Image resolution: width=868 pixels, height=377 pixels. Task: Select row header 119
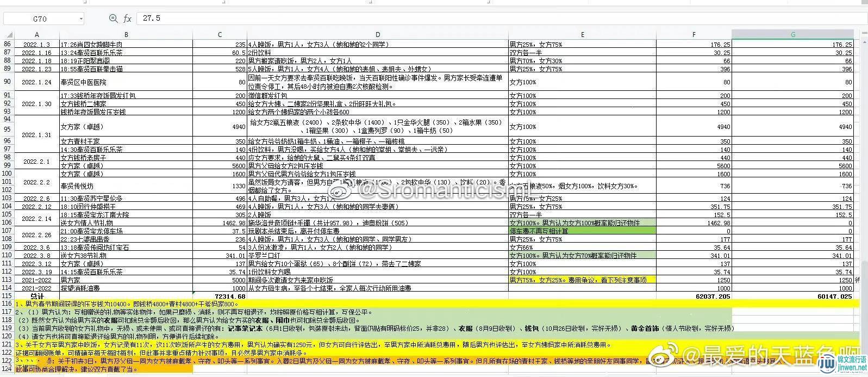pos(7,328)
